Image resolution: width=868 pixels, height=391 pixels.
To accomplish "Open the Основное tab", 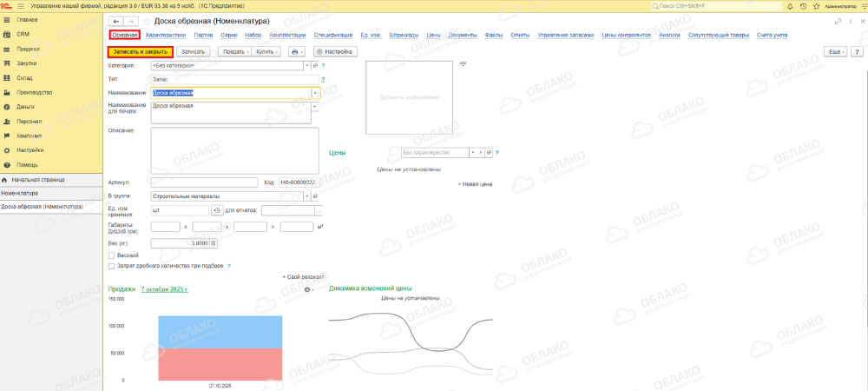I will pyautogui.click(x=124, y=35).
